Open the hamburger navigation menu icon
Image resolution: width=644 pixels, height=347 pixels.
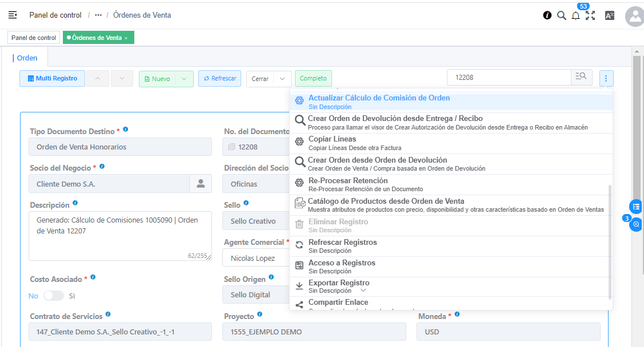(13, 15)
